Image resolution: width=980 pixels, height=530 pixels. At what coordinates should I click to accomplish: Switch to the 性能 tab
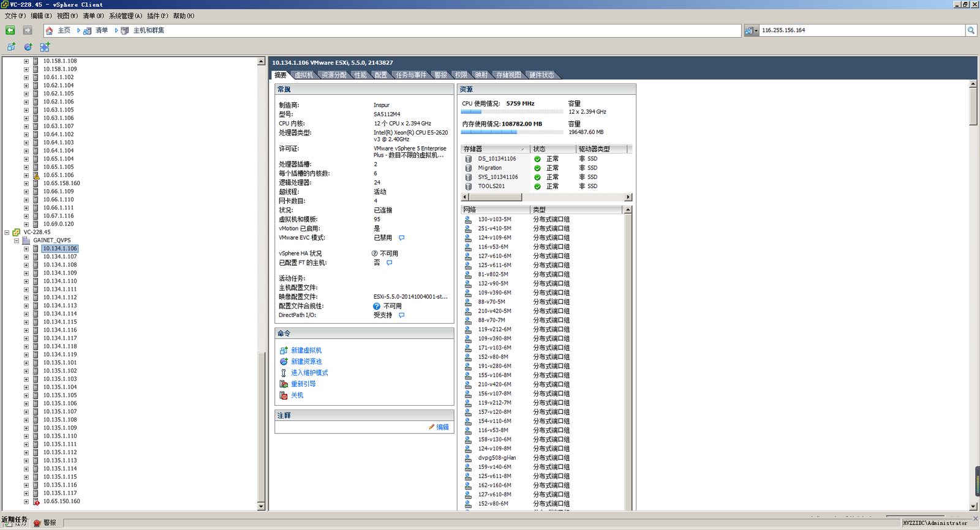click(x=361, y=75)
